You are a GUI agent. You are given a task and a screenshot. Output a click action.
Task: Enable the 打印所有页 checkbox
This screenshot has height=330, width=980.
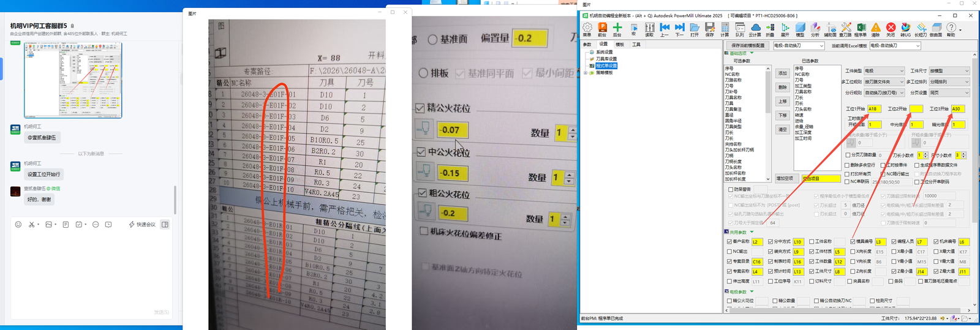pyautogui.click(x=847, y=174)
